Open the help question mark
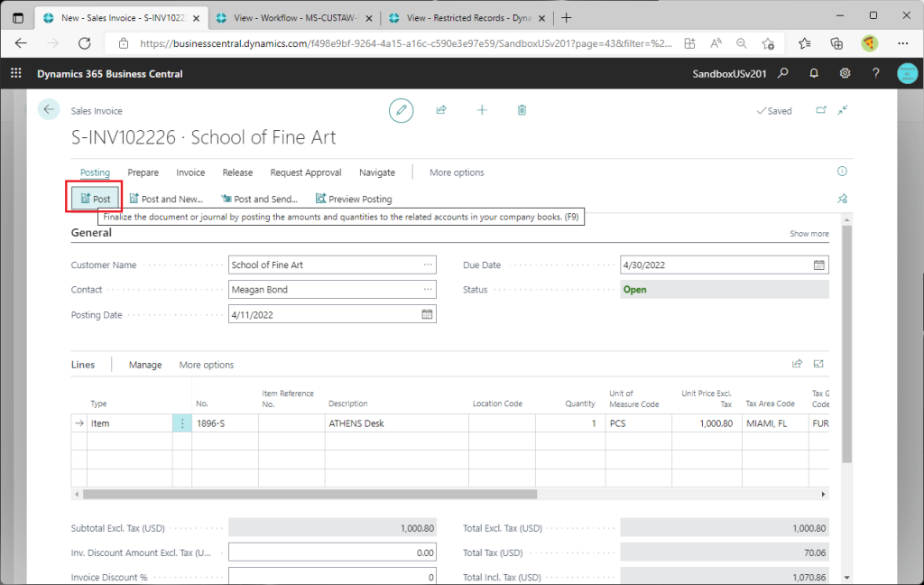 click(x=875, y=73)
